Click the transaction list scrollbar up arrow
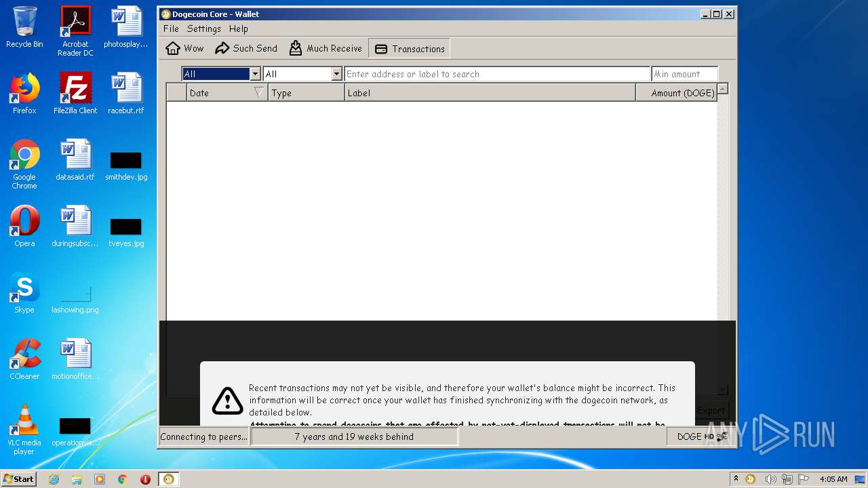This screenshot has width=868, height=488. 723,89
